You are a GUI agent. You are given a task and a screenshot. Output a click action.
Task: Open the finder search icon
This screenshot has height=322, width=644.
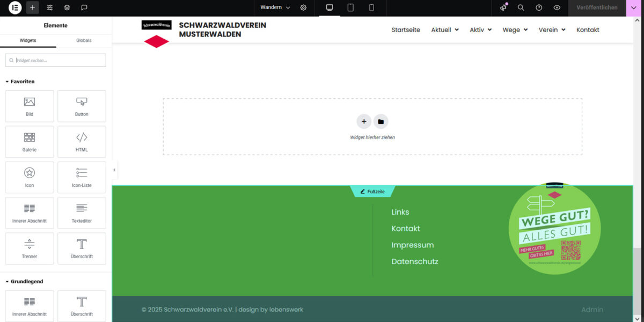click(521, 8)
